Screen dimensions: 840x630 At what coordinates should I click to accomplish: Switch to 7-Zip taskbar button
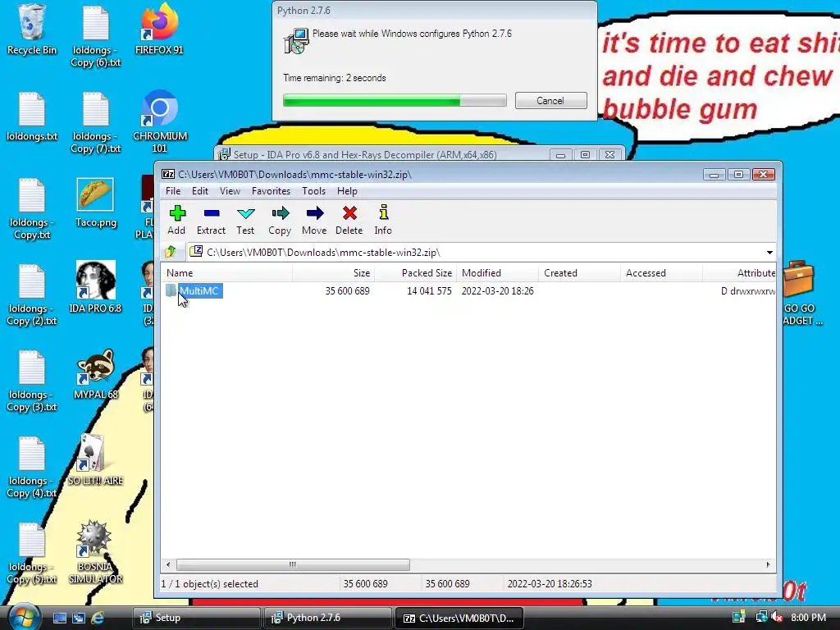coord(459,618)
